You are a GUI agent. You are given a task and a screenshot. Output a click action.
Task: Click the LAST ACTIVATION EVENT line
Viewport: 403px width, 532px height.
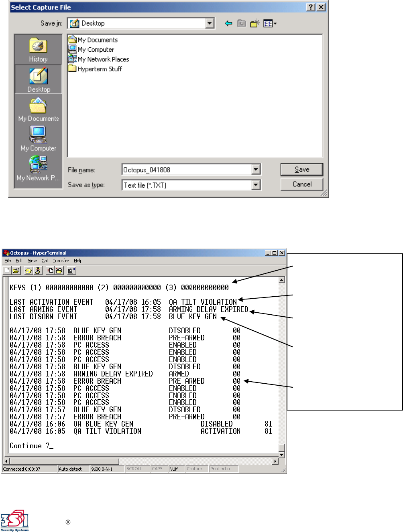123,302
